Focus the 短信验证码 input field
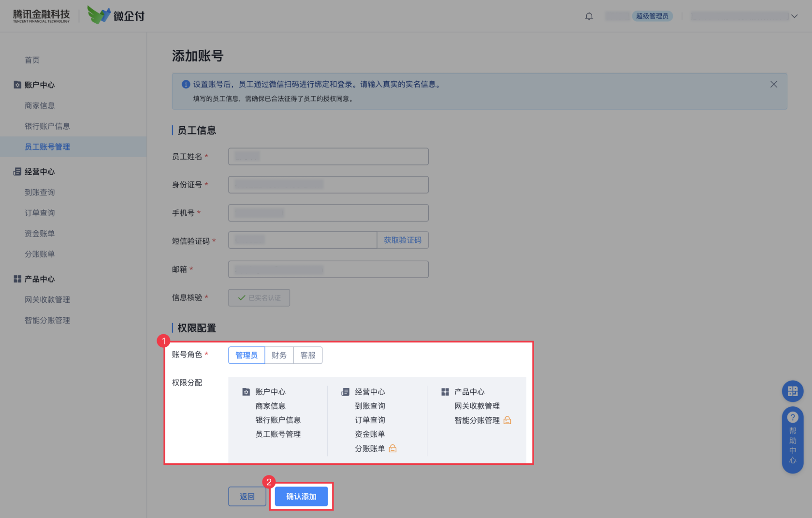The width and height of the screenshot is (812, 518). click(x=303, y=240)
